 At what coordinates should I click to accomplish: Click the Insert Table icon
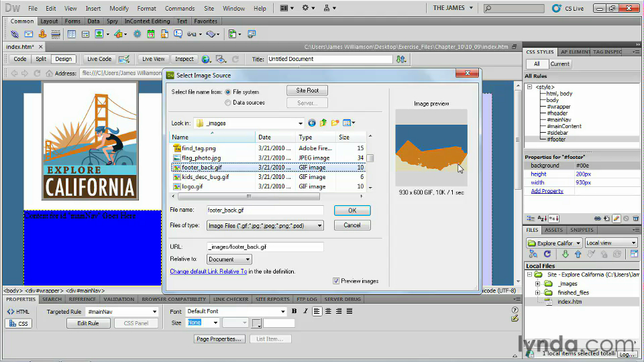point(72,34)
